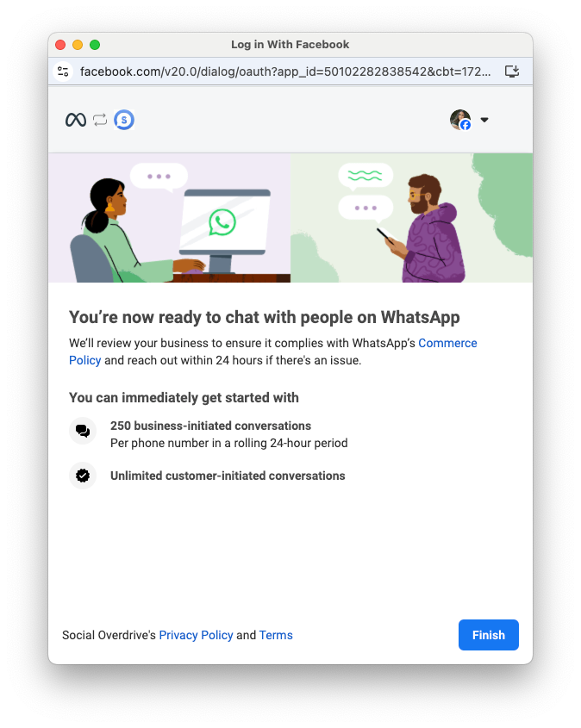Screen dimensions: 581x728
Task: Click the verified checkmark badge icon
Action: [83, 476]
